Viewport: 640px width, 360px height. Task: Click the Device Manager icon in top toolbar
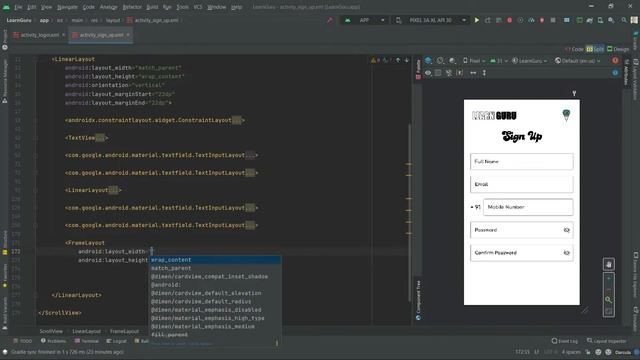coord(600,20)
